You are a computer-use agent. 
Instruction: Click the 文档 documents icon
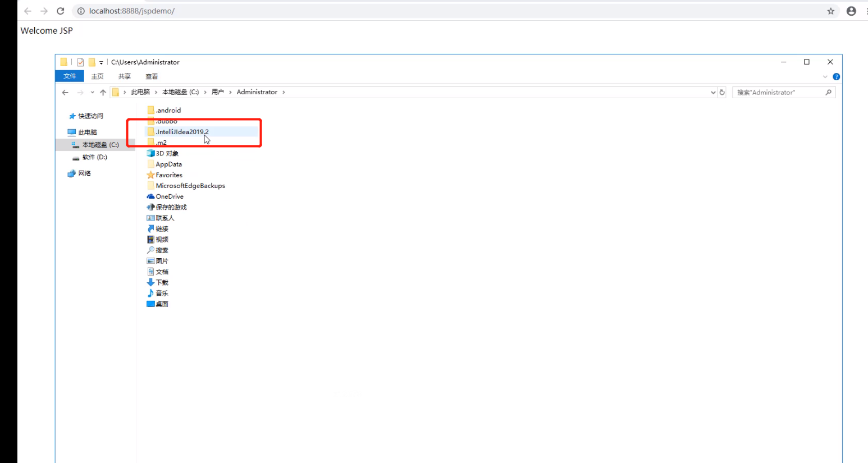coord(150,272)
